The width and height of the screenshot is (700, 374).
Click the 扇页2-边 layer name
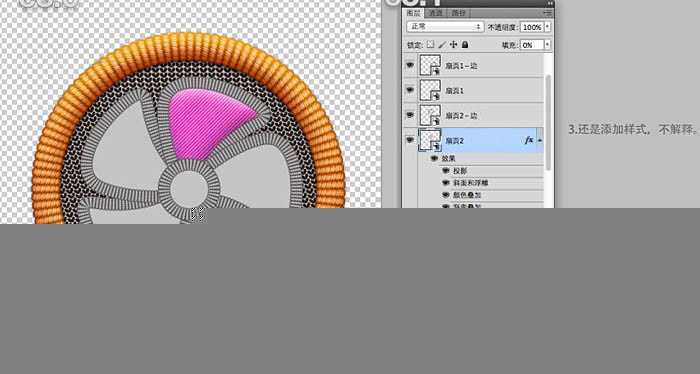tap(461, 116)
